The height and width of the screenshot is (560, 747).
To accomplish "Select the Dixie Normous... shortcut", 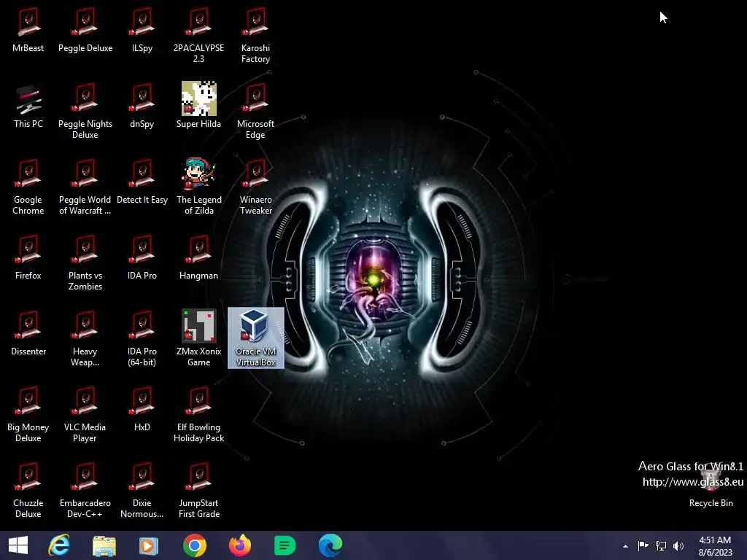I will 142,490.
